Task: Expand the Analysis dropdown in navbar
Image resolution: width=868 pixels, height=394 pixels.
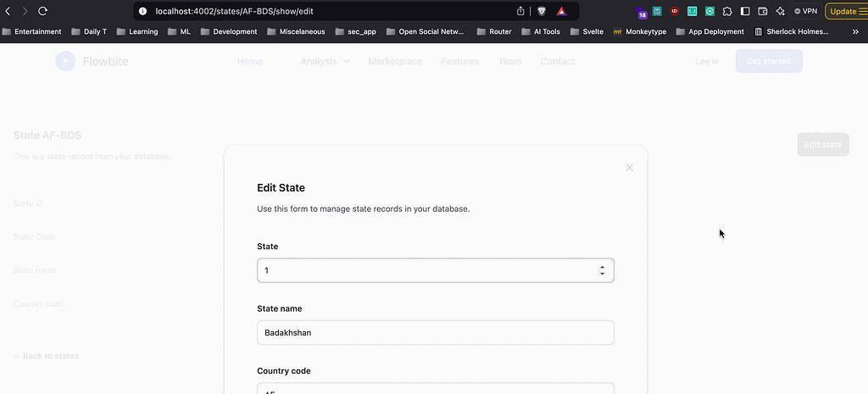Action: pos(325,61)
